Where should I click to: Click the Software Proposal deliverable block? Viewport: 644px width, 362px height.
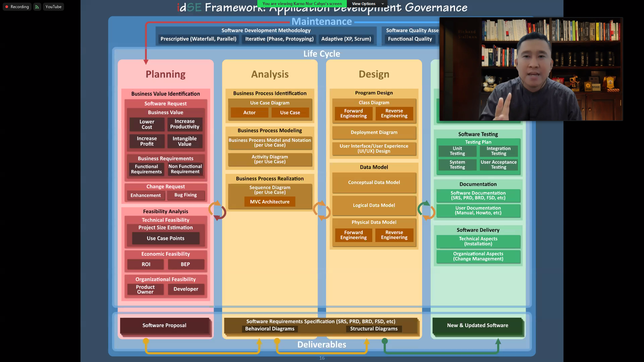click(x=164, y=325)
